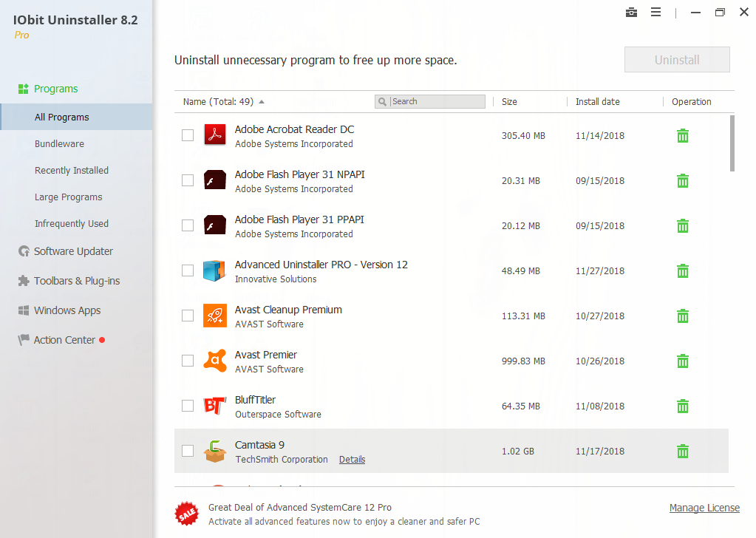
Task: Click the Flash Player 31 PPAPI app icon
Action: pos(215,225)
